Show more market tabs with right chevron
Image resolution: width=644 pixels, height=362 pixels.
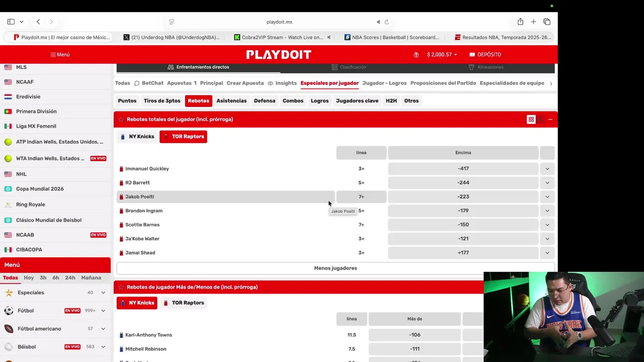(551, 83)
